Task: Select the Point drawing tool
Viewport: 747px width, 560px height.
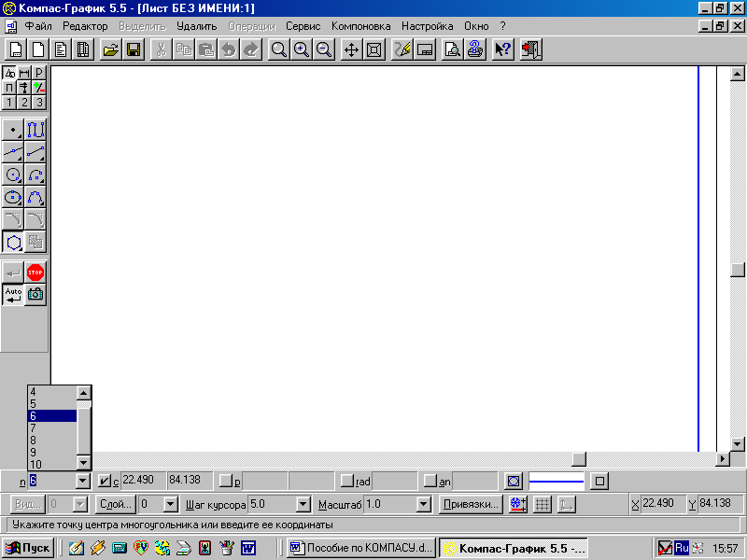Action: point(13,130)
